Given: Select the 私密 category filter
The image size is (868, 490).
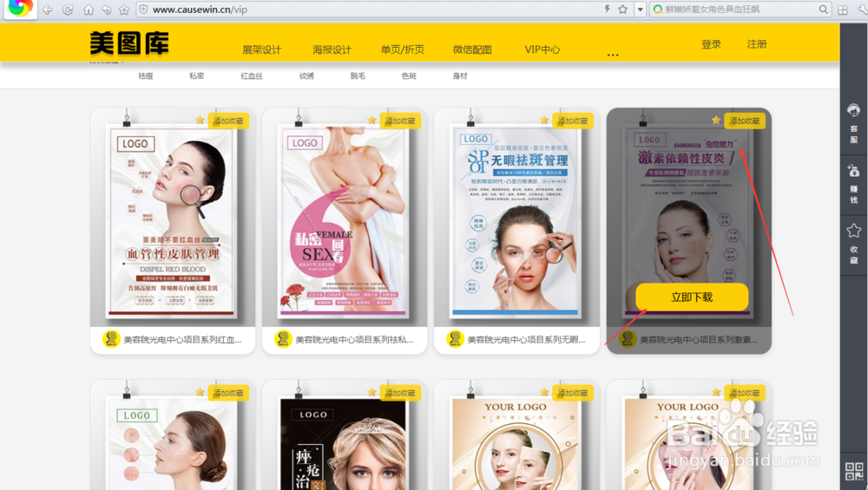Looking at the screenshot, I should coord(196,75).
